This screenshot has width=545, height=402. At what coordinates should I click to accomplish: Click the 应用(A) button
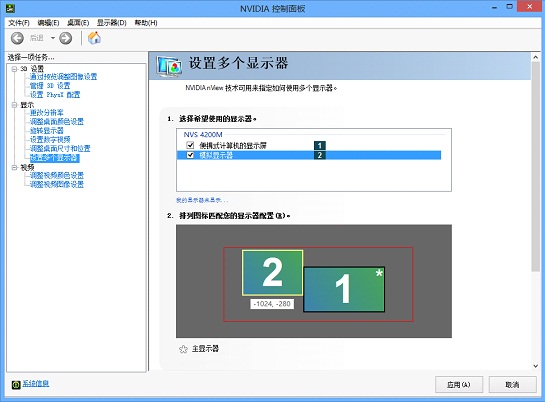tap(459, 385)
